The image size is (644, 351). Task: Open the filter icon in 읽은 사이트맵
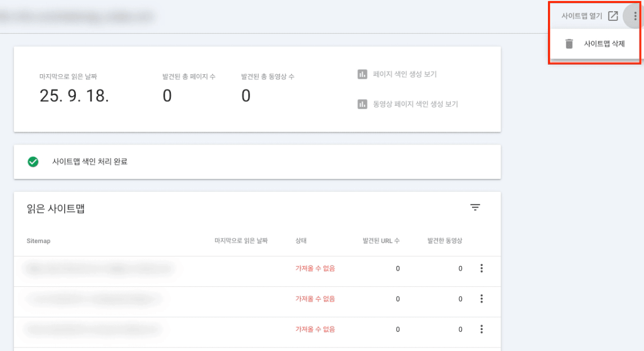(475, 208)
